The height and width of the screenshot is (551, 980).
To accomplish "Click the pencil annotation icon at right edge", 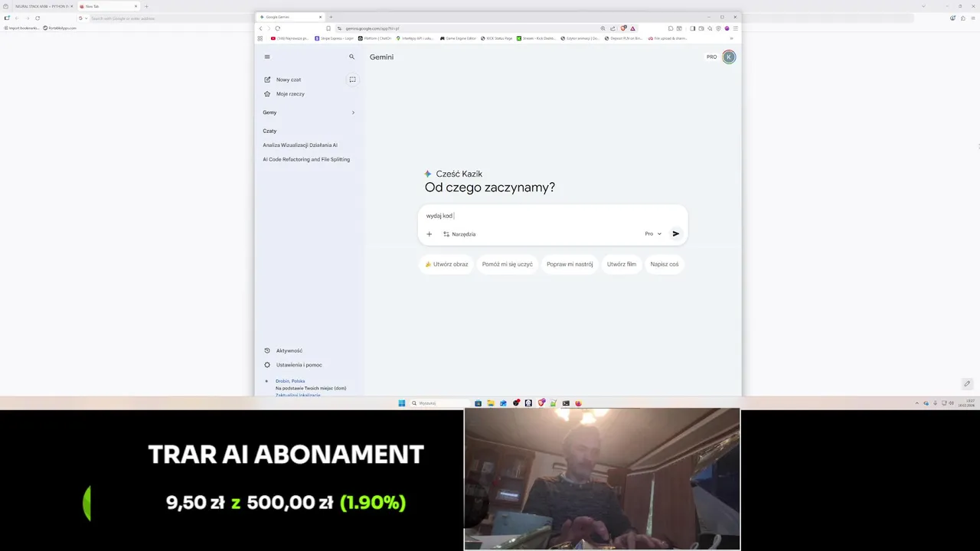I will [967, 383].
